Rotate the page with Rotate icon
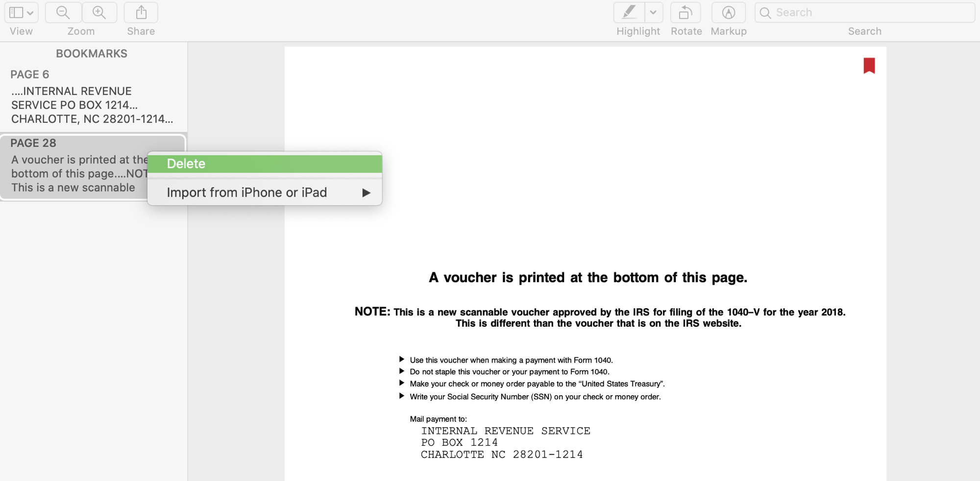Screen dimensions: 980x481 point(686,12)
